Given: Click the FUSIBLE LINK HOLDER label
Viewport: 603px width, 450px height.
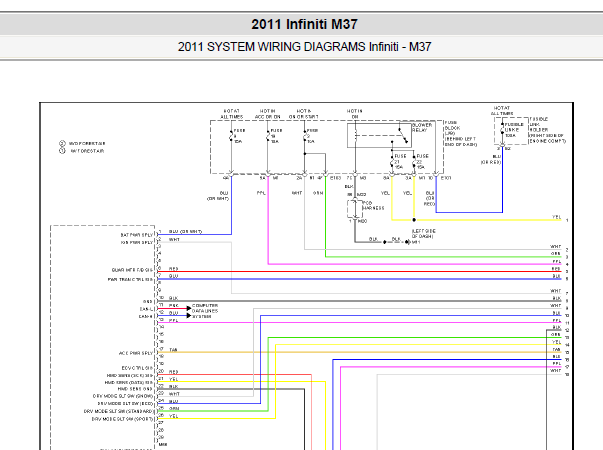Looking at the screenshot, I should [547, 130].
